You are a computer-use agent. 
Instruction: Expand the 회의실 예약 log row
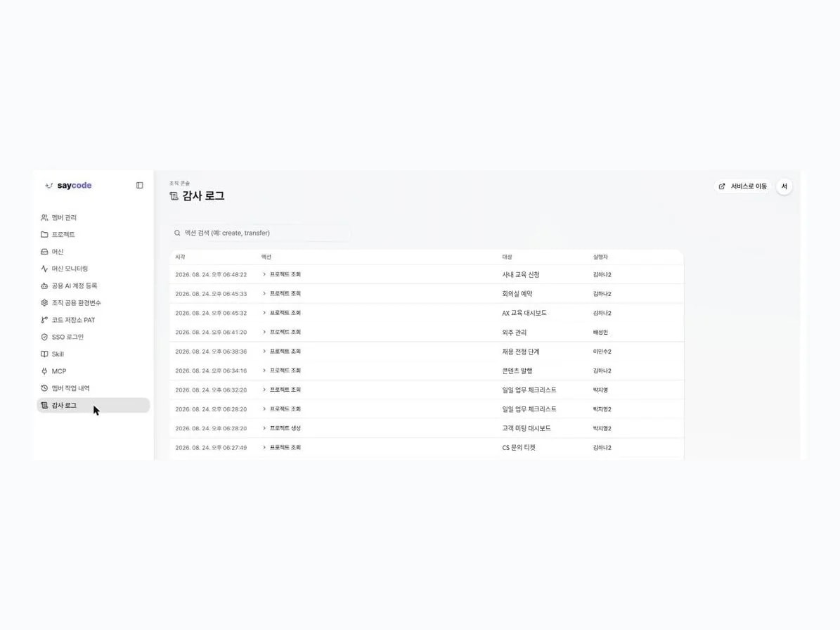[x=264, y=294]
